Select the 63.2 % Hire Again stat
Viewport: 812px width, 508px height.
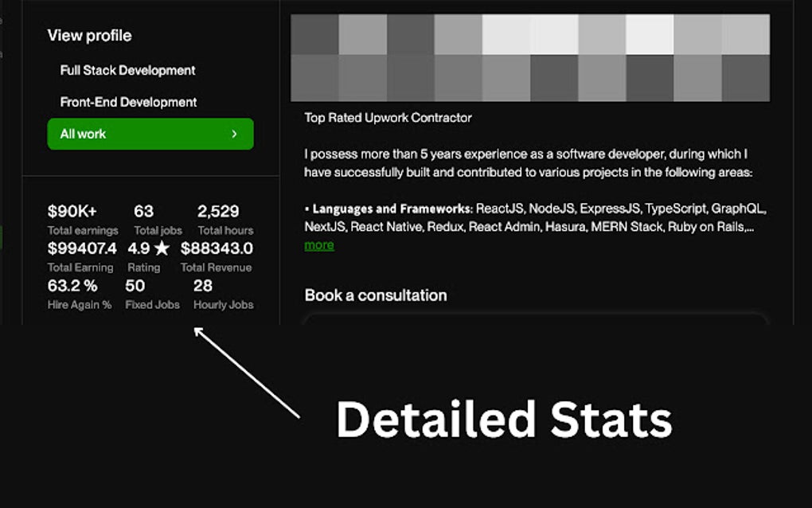72,285
